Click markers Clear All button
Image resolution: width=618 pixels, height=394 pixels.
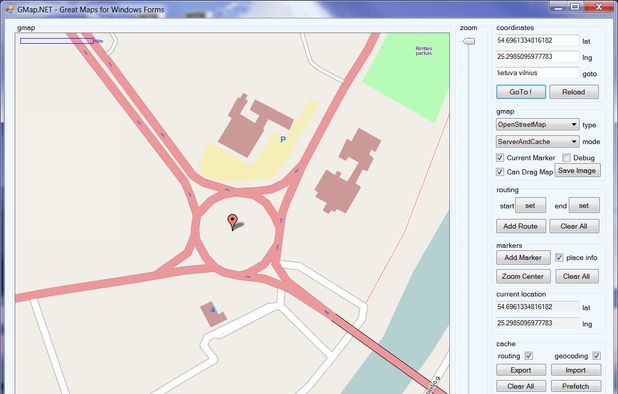click(577, 276)
